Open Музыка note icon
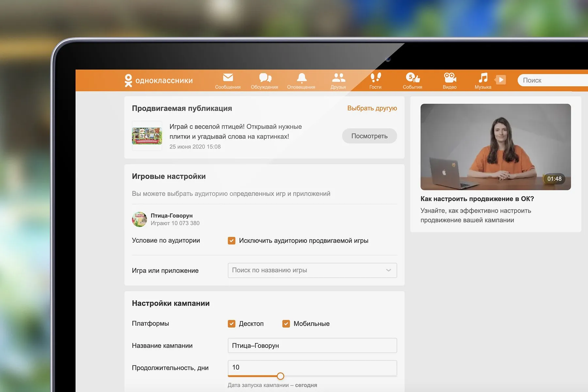The height and width of the screenshot is (392, 588). [483, 77]
